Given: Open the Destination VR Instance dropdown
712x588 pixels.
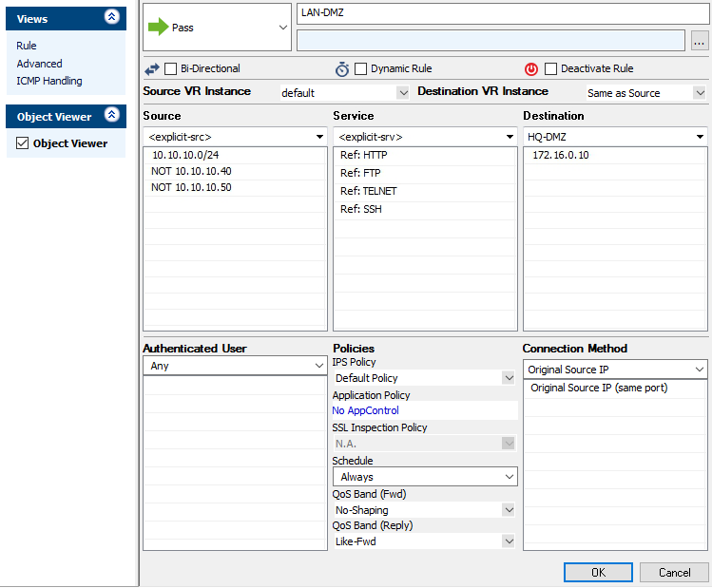Looking at the screenshot, I should point(645,93).
